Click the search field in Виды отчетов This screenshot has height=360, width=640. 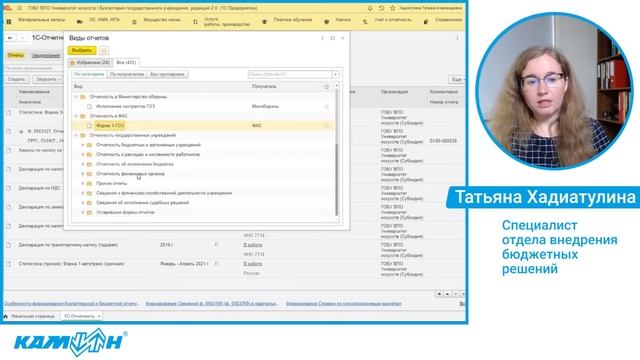290,74
